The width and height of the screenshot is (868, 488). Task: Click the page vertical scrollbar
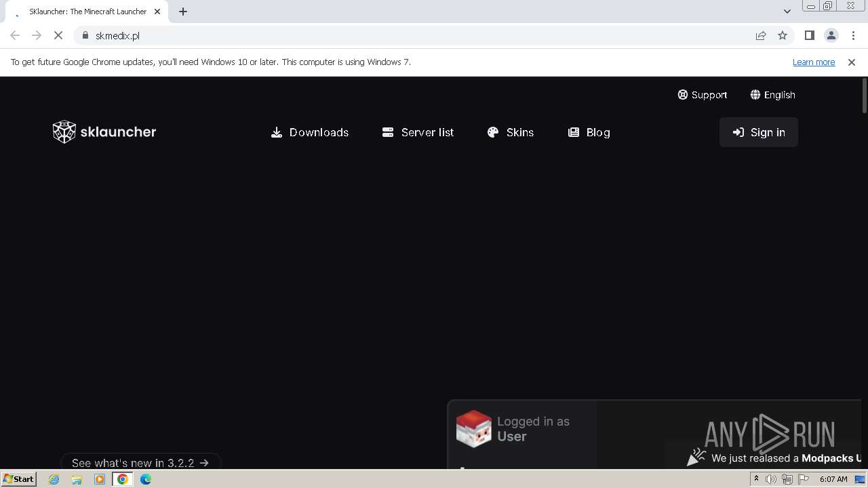pyautogui.click(x=864, y=96)
